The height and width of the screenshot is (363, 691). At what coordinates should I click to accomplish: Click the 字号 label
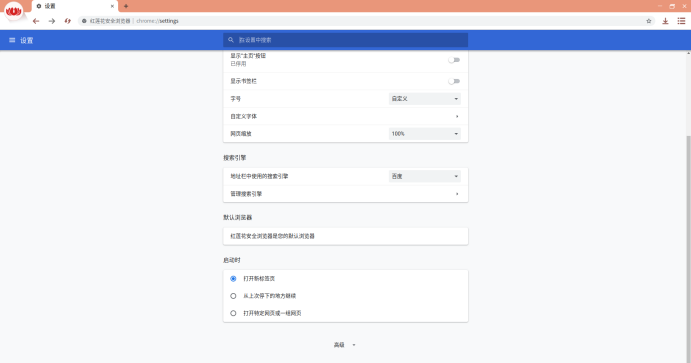[x=235, y=99]
